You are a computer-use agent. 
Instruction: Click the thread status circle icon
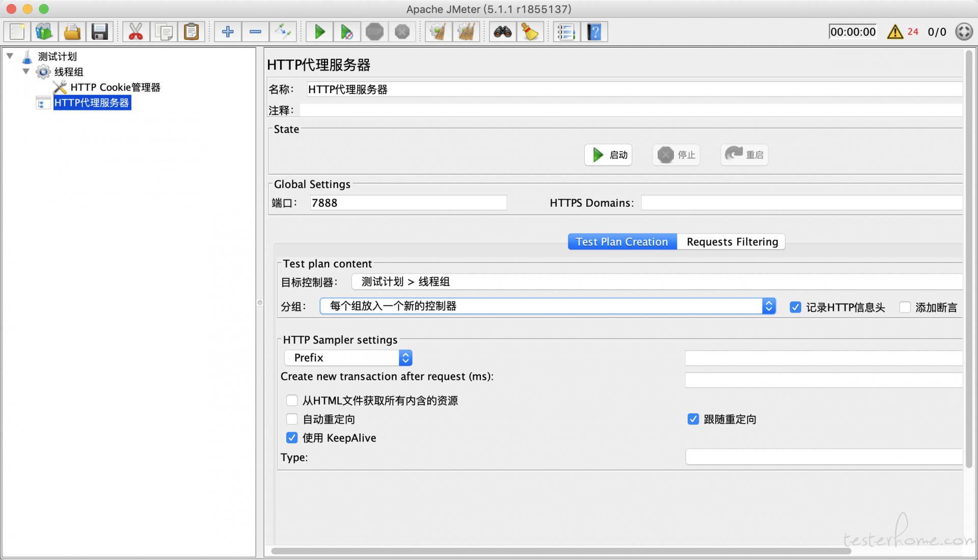(x=964, y=32)
